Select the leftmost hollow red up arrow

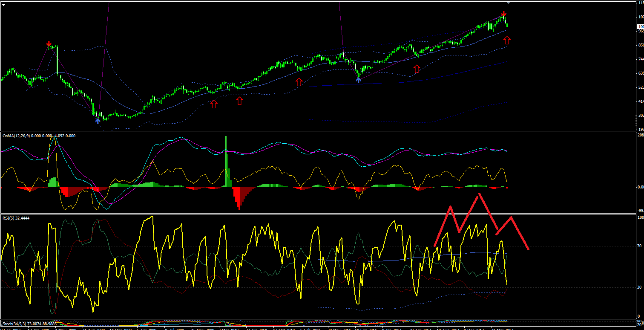click(214, 104)
